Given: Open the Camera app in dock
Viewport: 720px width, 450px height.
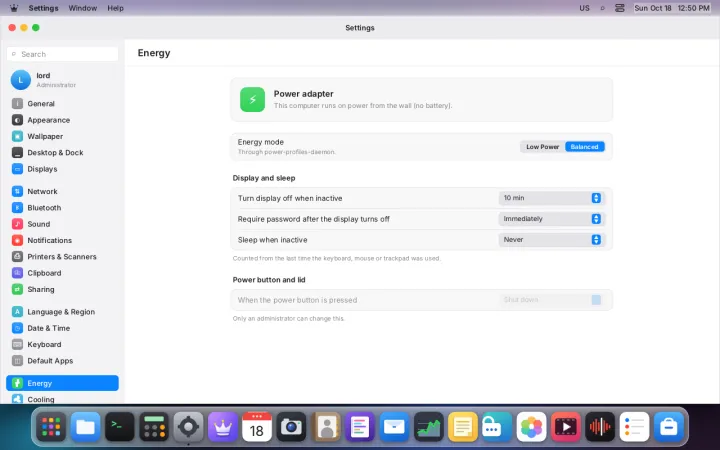Looking at the screenshot, I should pos(291,427).
